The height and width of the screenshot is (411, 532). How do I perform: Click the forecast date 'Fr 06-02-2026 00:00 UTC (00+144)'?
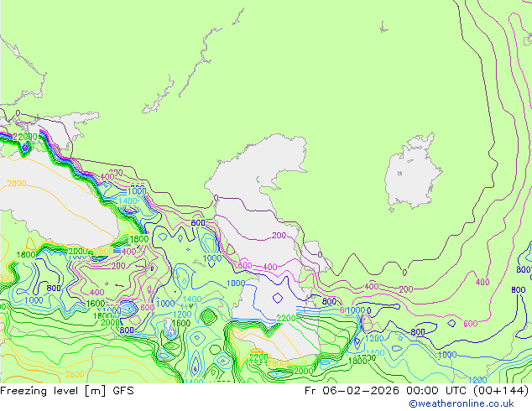417,391
